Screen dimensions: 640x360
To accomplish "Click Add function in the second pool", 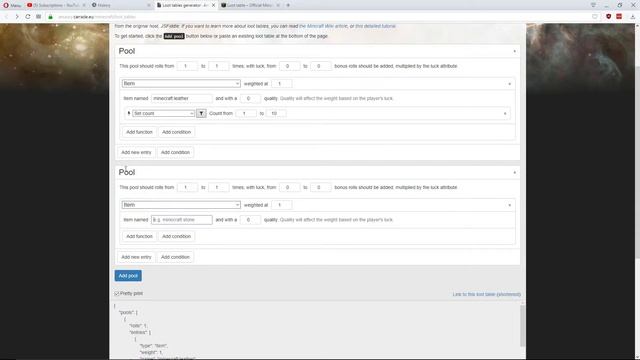I will click(139, 236).
